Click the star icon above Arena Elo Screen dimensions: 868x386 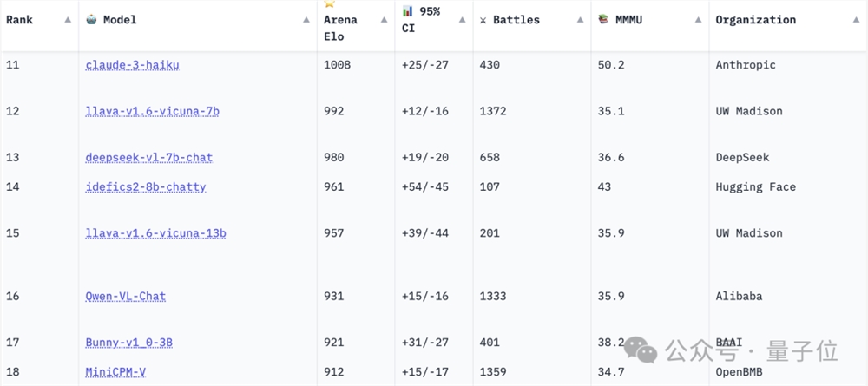(x=329, y=5)
